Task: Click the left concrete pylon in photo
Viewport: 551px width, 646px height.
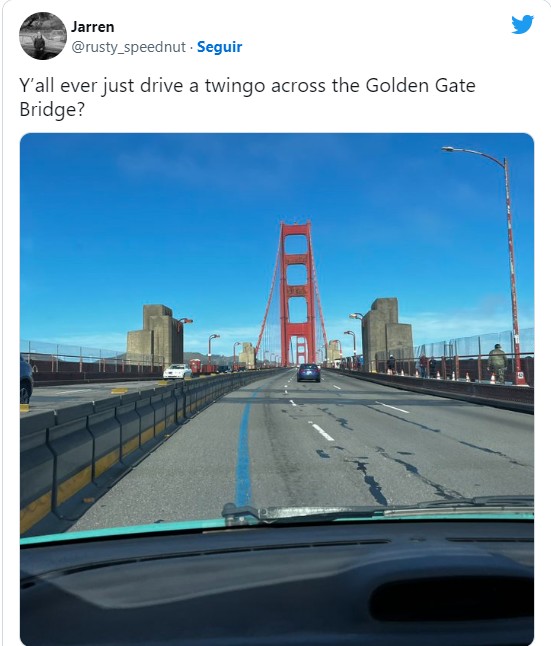Action: (156, 335)
